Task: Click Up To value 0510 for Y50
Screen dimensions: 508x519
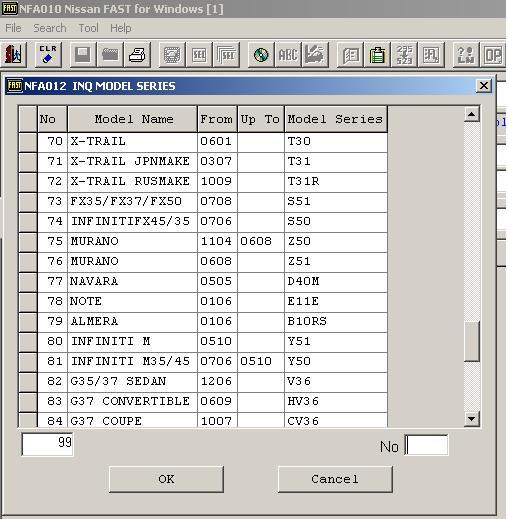Action: [261, 362]
